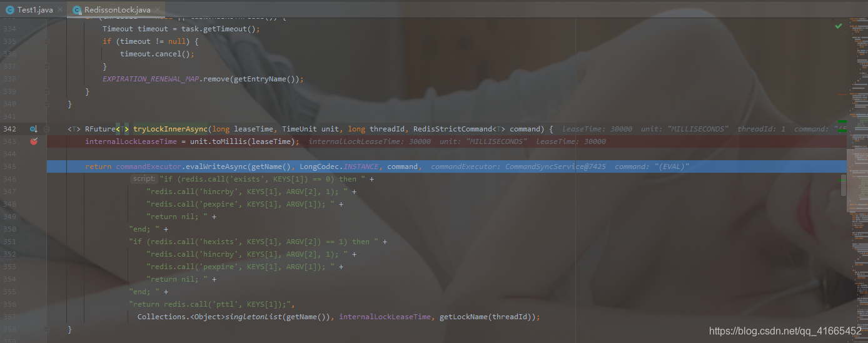The height and width of the screenshot is (343, 868).
Task: Click evalWriteAsync call on line 345
Action: click(x=215, y=166)
